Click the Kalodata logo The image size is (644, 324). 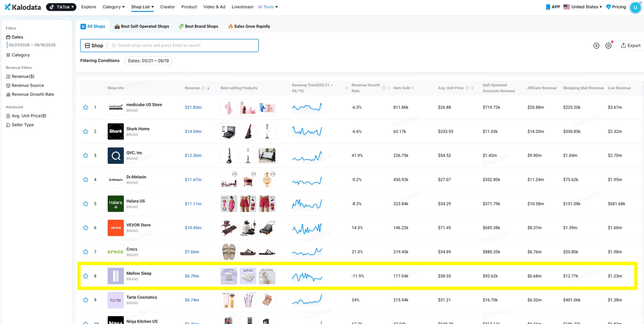pyautogui.click(x=23, y=7)
